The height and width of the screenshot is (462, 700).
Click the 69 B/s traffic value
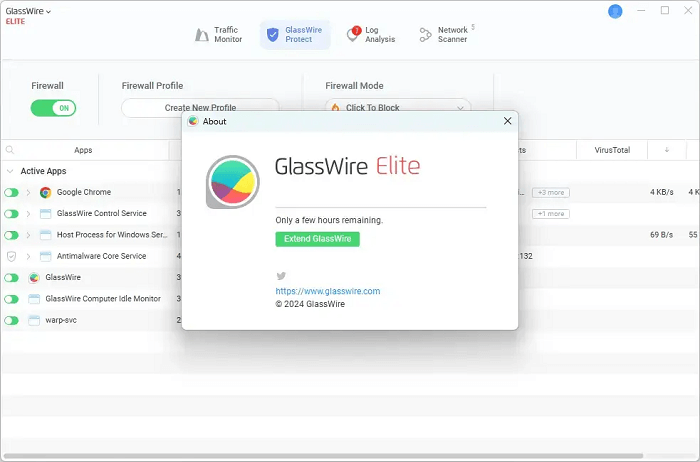pyautogui.click(x=661, y=235)
